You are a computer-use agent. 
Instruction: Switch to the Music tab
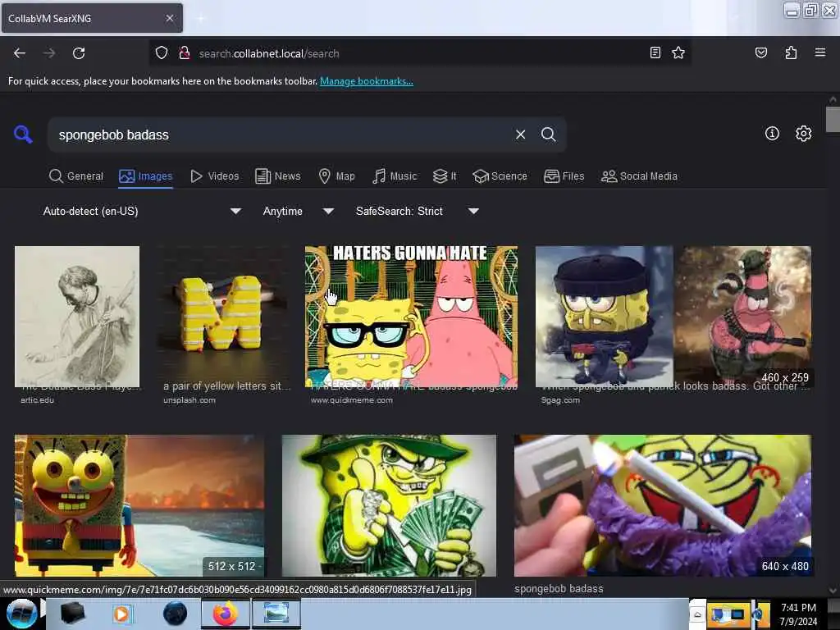coord(395,176)
